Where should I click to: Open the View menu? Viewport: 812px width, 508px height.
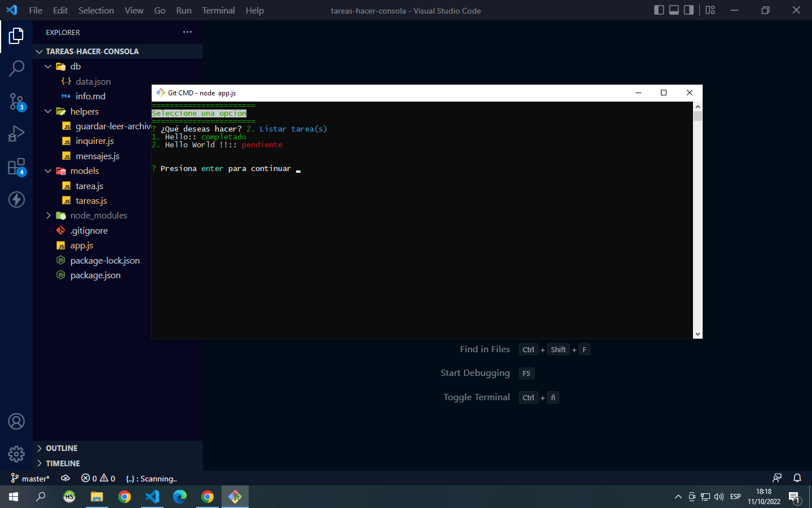(x=134, y=10)
